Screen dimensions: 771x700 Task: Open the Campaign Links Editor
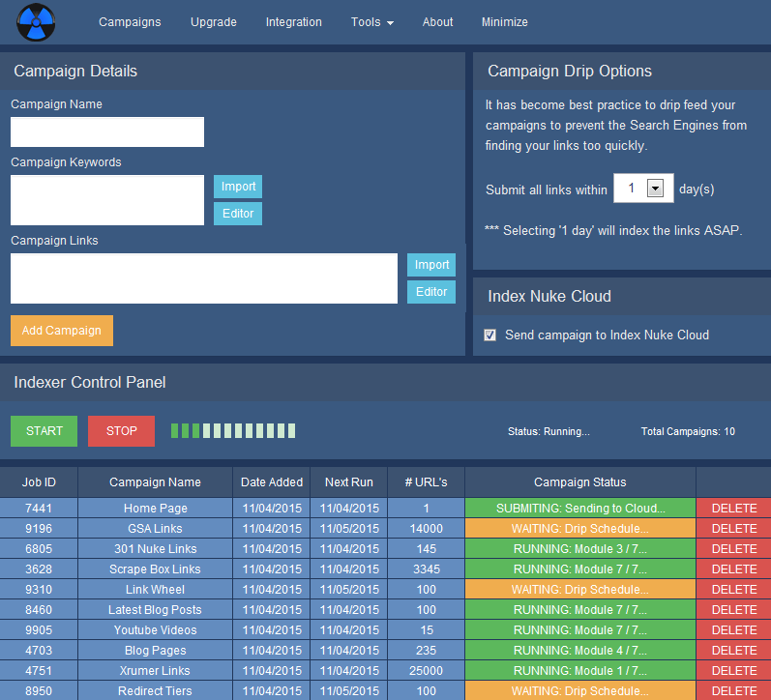[x=431, y=291]
